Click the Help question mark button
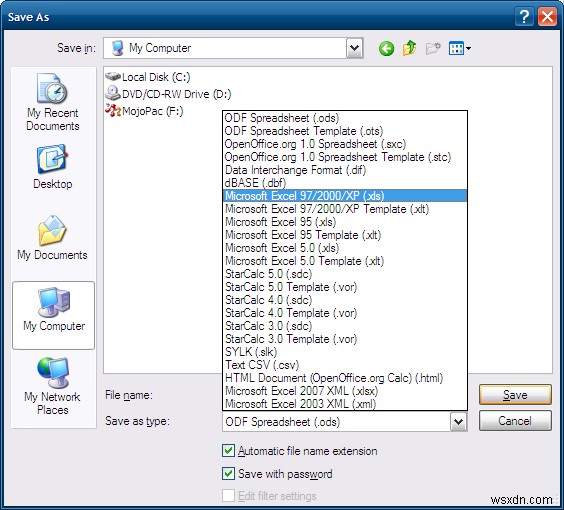The width and height of the screenshot is (564, 510). point(524,17)
